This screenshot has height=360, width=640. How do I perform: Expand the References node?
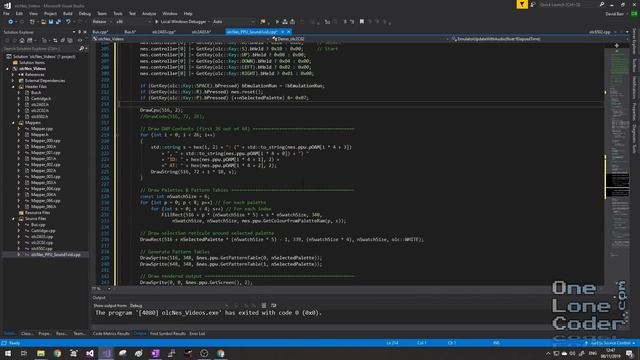[13, 75]
